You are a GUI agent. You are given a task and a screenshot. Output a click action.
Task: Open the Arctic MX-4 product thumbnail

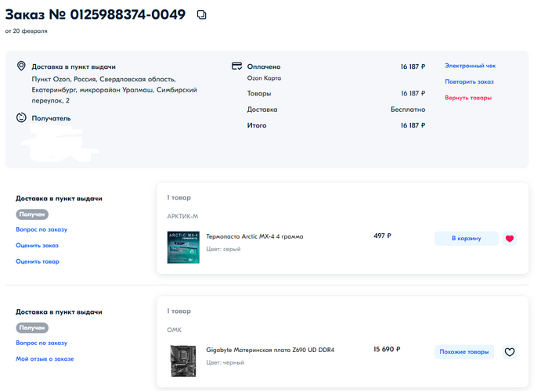pyautogui.click(x=183, y=247)
